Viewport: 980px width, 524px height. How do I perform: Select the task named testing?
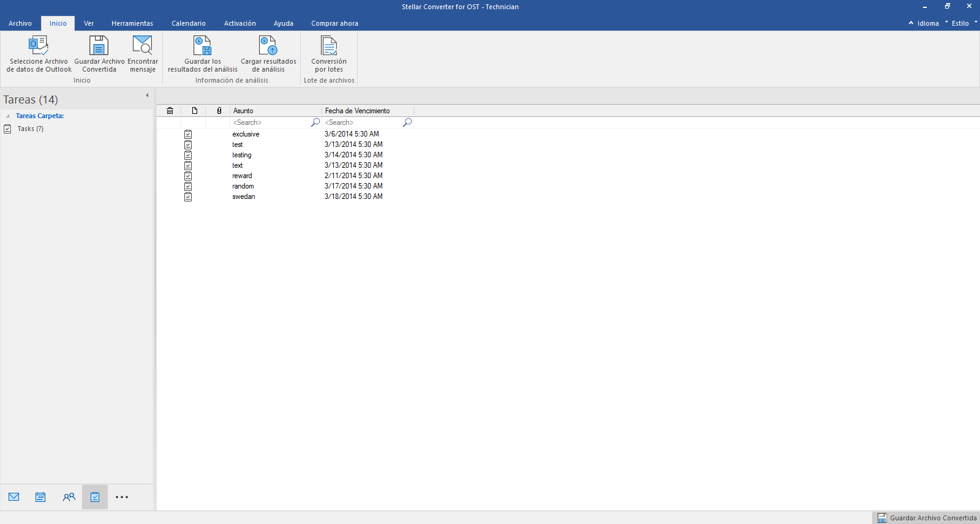[242, 155]
